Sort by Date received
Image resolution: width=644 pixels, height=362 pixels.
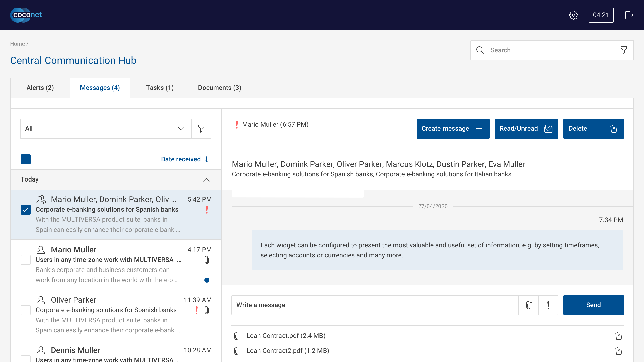click(185, 159)
